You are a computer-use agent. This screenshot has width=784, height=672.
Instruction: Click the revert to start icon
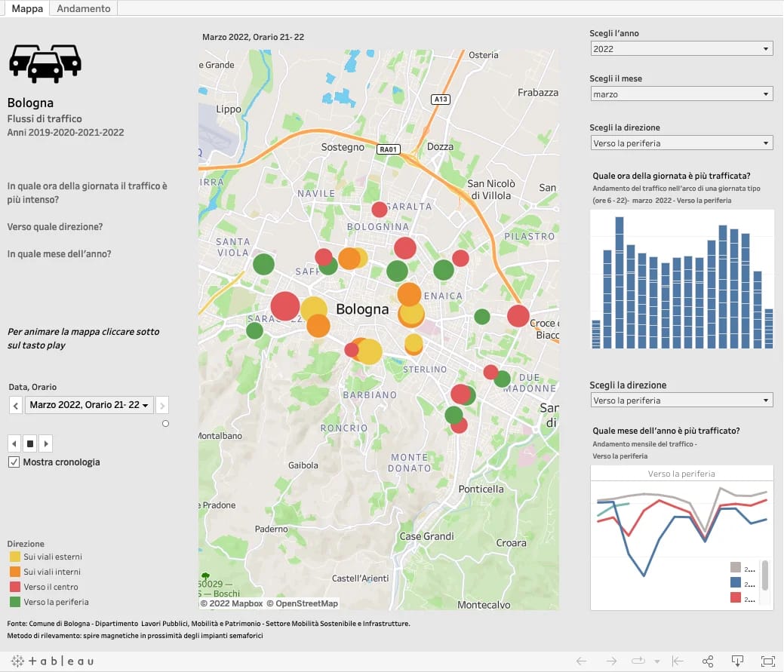[678, 661]
